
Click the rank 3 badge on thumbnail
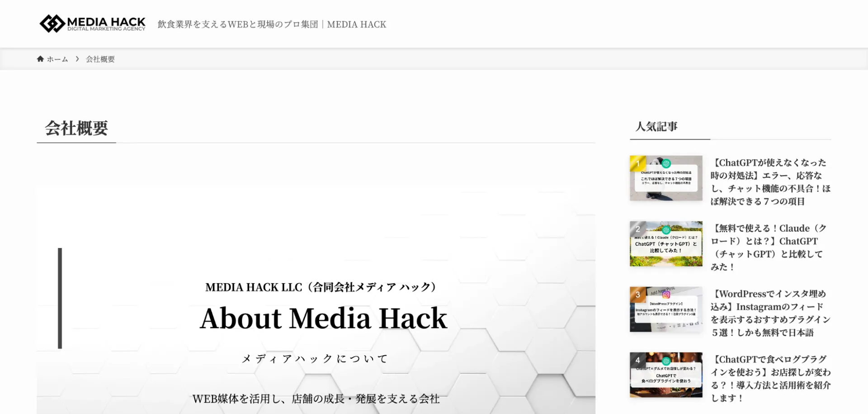[637, 295]
